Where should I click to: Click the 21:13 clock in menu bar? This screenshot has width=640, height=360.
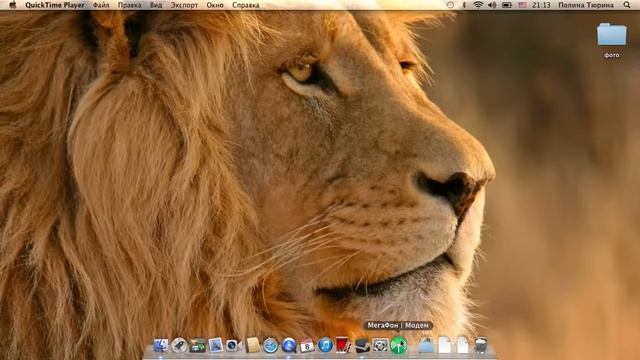click(x=541, y=5)
